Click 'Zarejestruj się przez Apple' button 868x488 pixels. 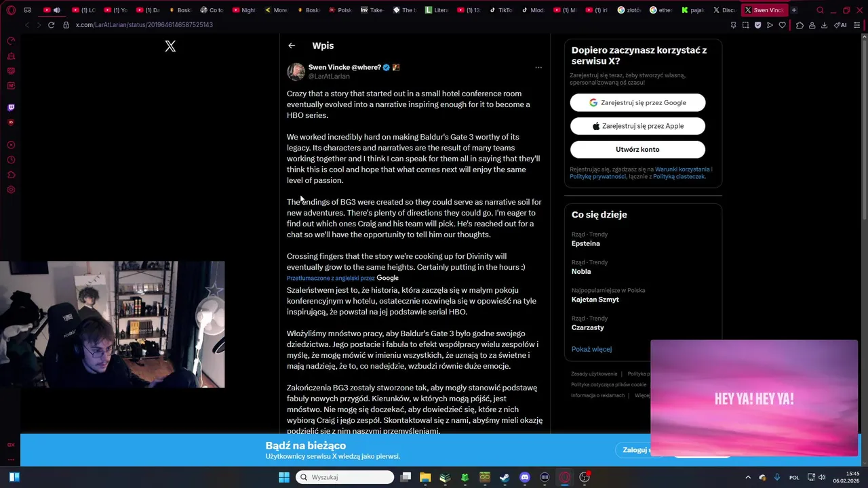click(x=637, y=126)
